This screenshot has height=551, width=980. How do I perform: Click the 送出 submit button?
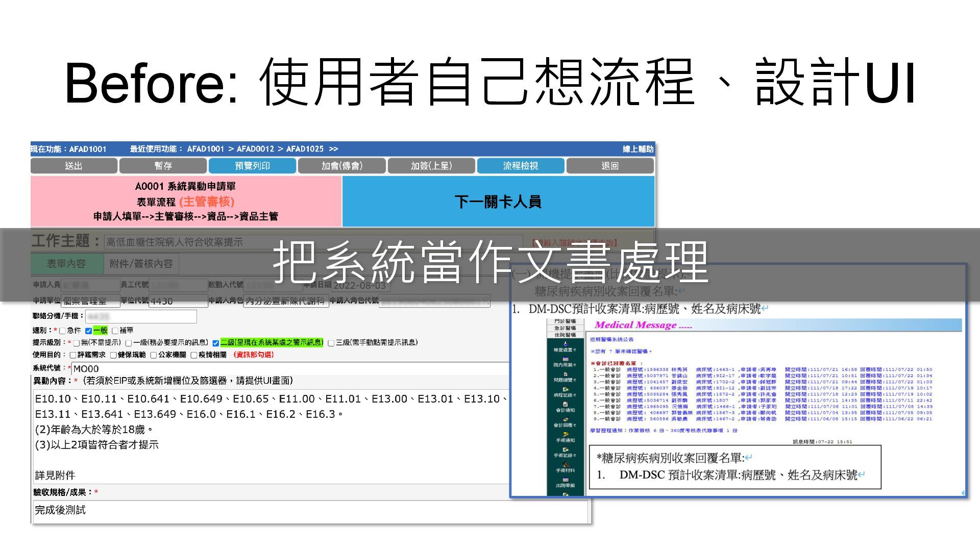pos(73,166)
